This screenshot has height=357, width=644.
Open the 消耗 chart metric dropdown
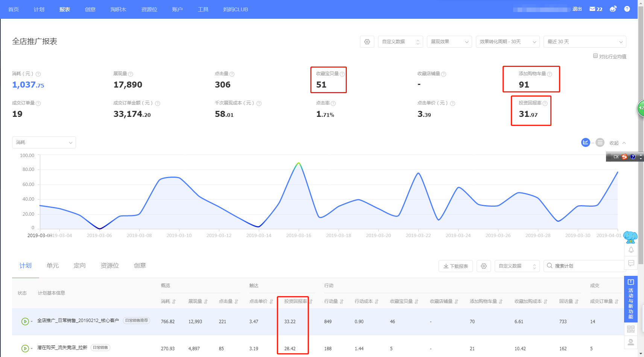click(x=44, y=142)
